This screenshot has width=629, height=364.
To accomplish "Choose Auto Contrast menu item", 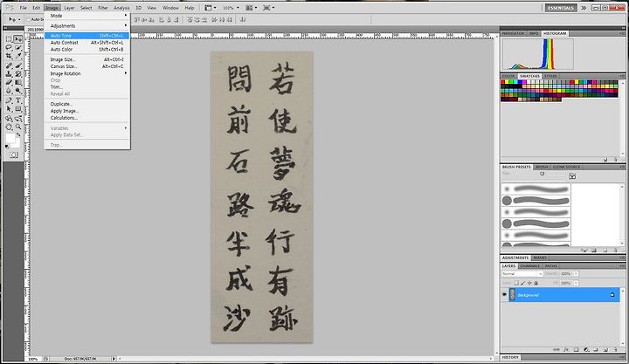I will pos(87,43).
